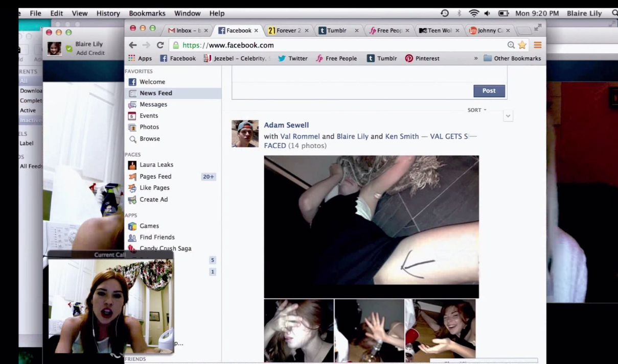Click the browser reload icon
Viewport: 618px width, 364px height.
160,45
